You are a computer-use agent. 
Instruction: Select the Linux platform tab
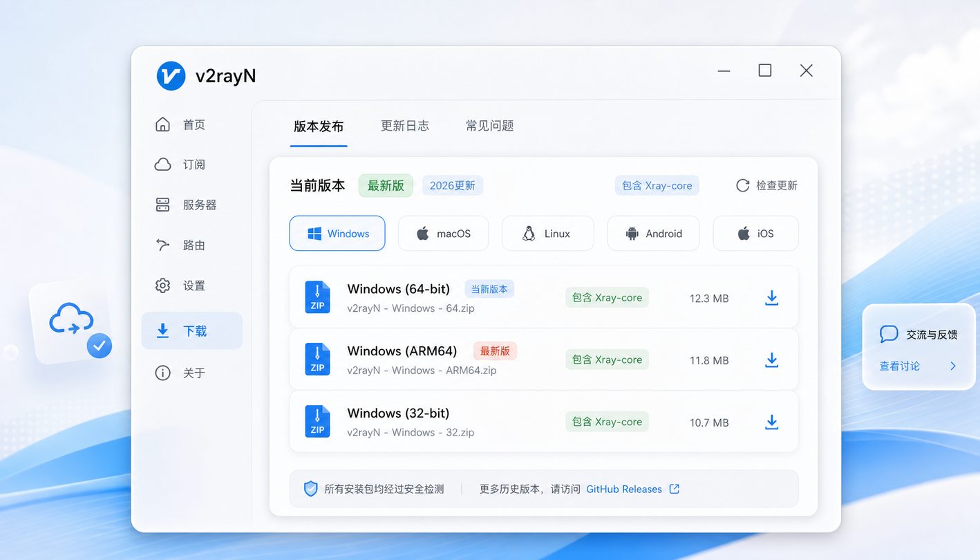(x=547, y=234)
